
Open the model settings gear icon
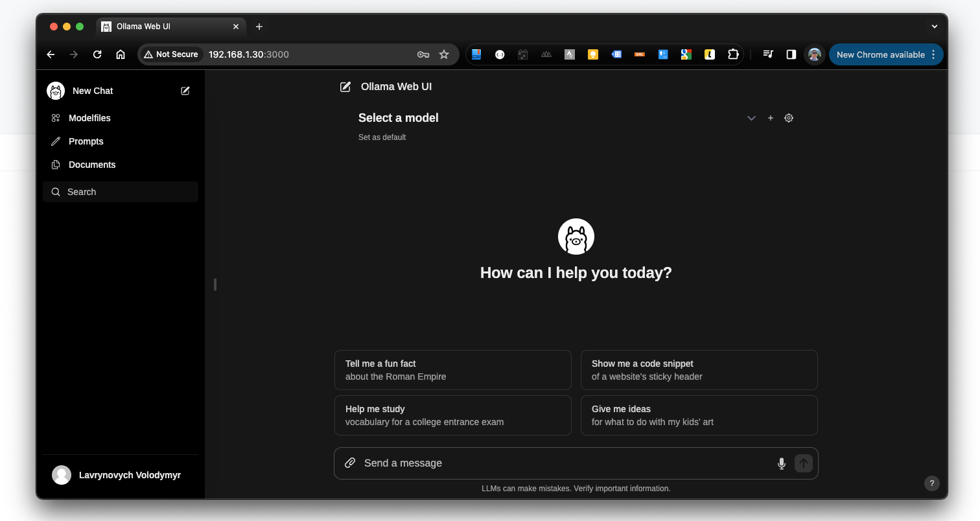(789, 118)
